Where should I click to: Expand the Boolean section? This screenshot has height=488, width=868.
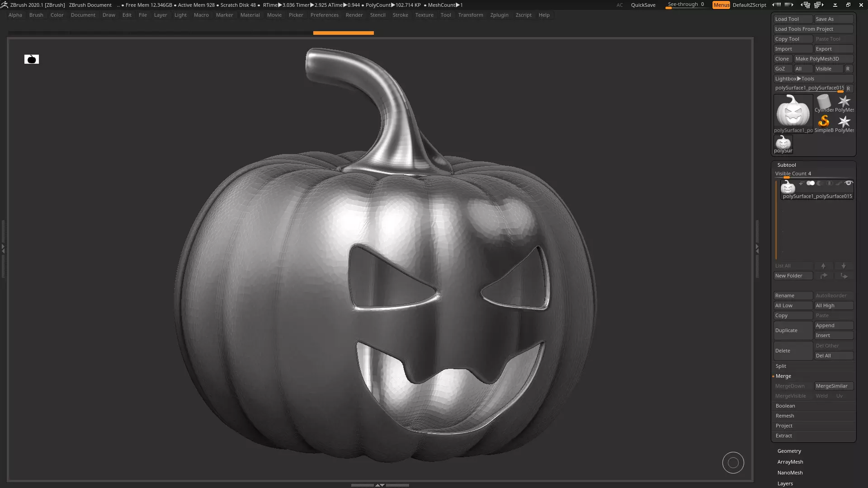785,406
